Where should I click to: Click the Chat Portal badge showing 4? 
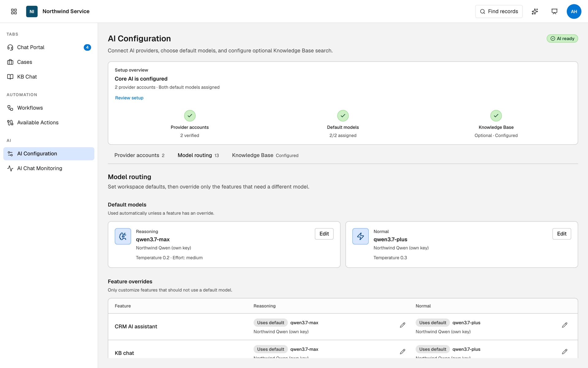(87, 47)
